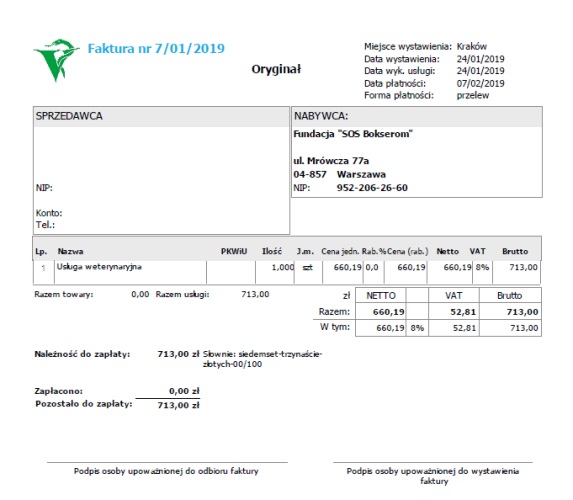Select the Razem VAT total 52,81
Viewport: 573px width, 500px height.
(463, 312)
